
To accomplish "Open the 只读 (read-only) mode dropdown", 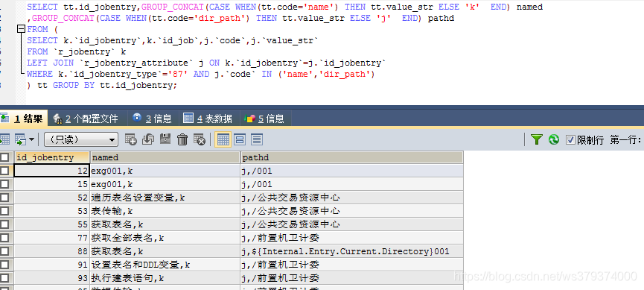I will point(81,140).
